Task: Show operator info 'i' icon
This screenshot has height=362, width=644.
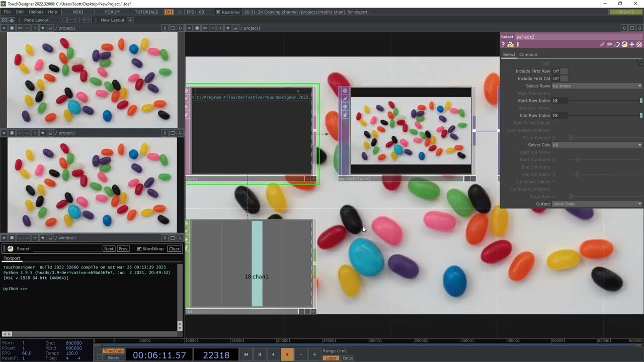Action: click(518, 45)
